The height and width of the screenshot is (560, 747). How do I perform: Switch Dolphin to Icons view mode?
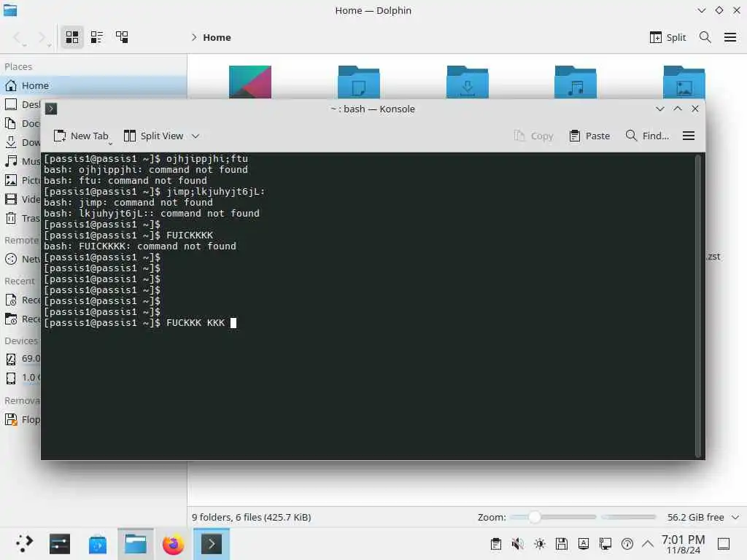click(x=72, y=37)
